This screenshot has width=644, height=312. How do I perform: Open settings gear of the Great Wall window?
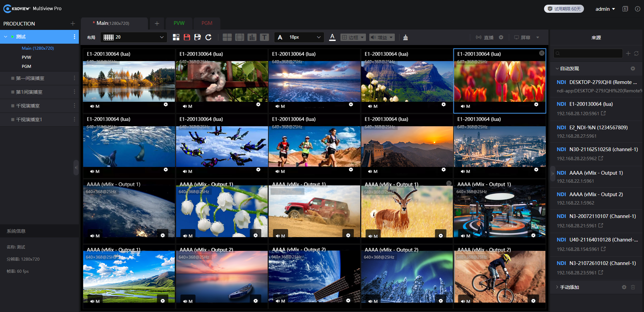click(x=443, y=170)
